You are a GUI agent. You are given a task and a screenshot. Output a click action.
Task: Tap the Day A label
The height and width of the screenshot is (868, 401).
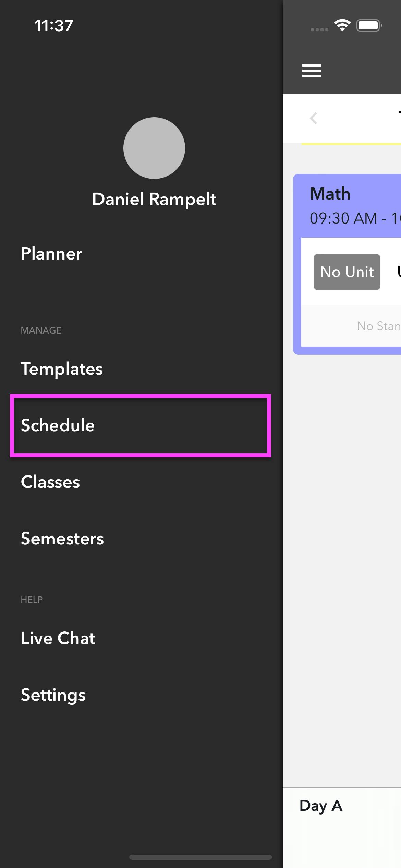coord(321,806)
